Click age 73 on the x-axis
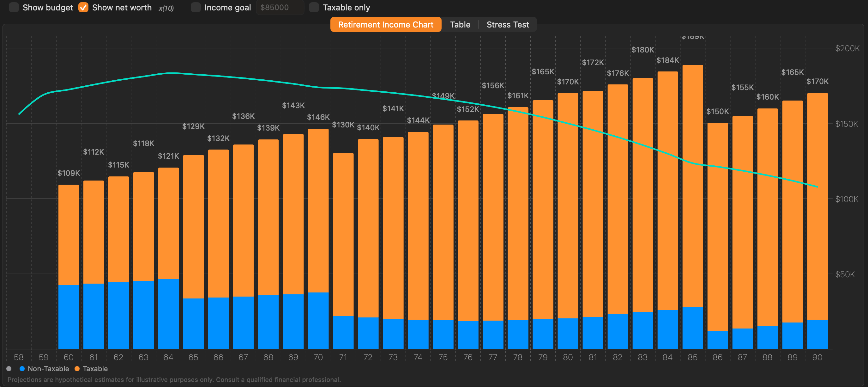Screen dimensions: 868x387 point(393,357)
